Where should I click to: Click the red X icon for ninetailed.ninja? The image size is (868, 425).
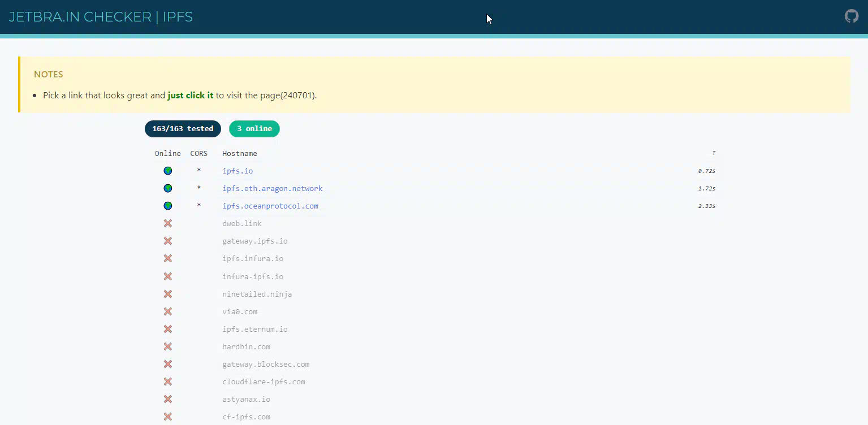coord(168,294)
